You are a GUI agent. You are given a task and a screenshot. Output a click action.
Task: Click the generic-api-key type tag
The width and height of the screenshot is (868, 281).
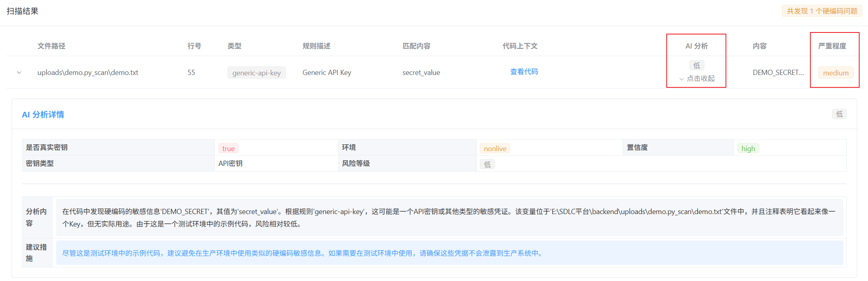point(257,73)
